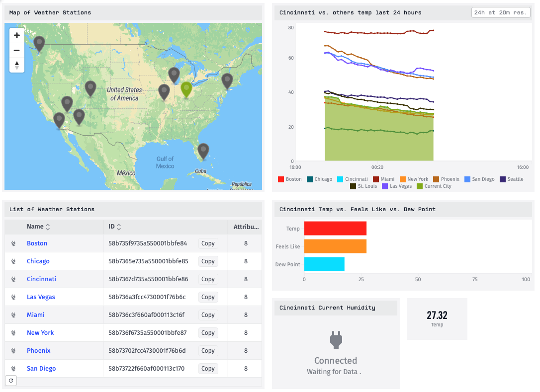Copy the San Diego device ID
Viewport: 540px width, 392px height.
point(208,369)
